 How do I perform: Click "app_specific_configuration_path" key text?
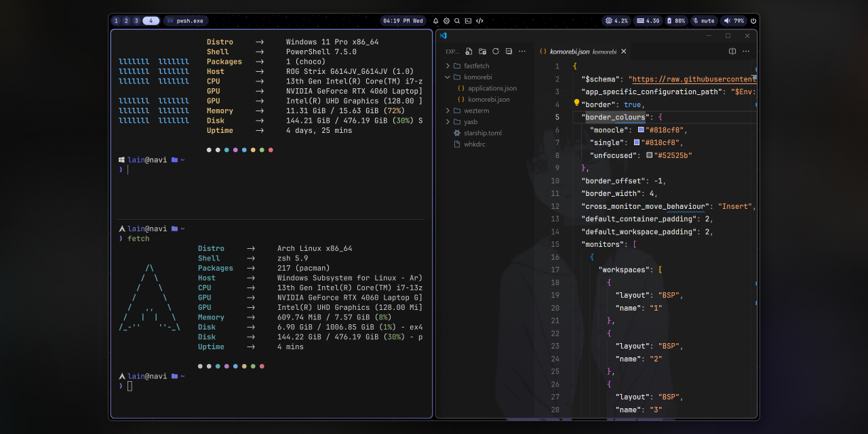click(x=651, y=92)
